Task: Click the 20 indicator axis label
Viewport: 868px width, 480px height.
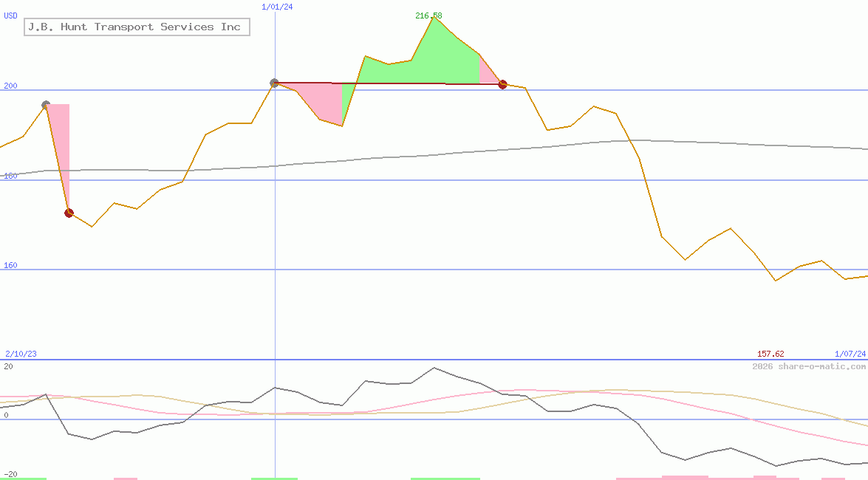Action: (x=8, y=366)
